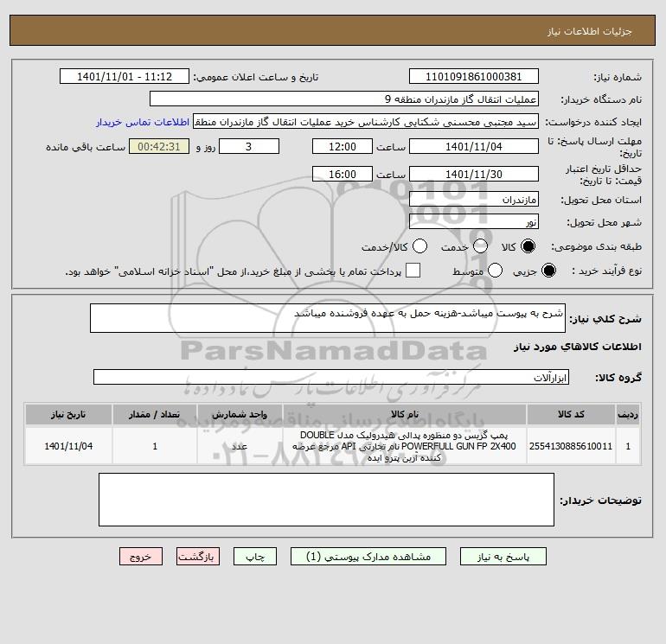Click the 'خروج' exit button

click(x=141, y=556)
